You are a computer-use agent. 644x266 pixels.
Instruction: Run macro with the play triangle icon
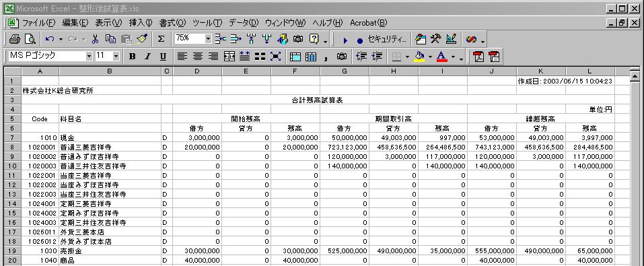(345, 40)
